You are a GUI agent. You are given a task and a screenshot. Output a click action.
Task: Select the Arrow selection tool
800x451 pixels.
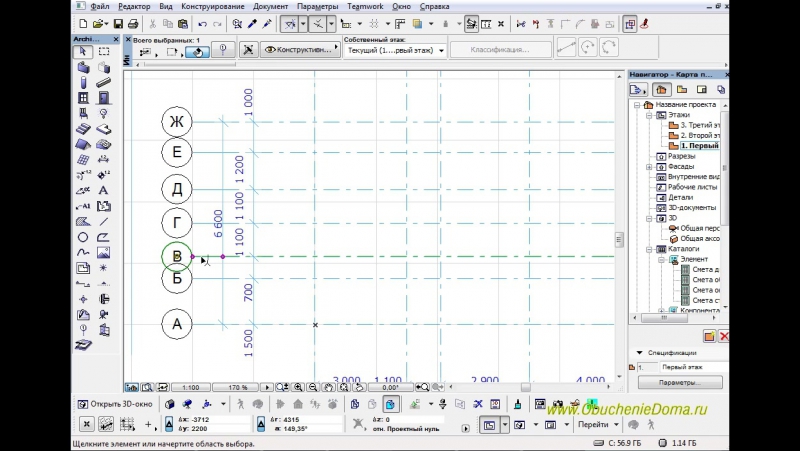click(x=83, y=52)
